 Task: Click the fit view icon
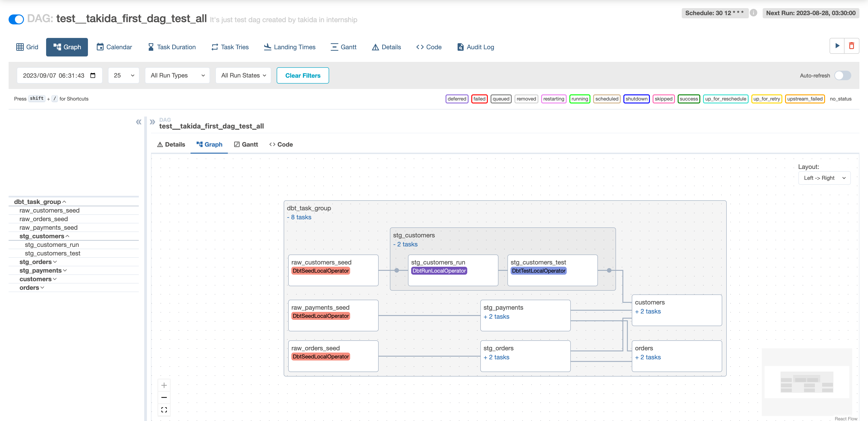[x=164, y=409]
